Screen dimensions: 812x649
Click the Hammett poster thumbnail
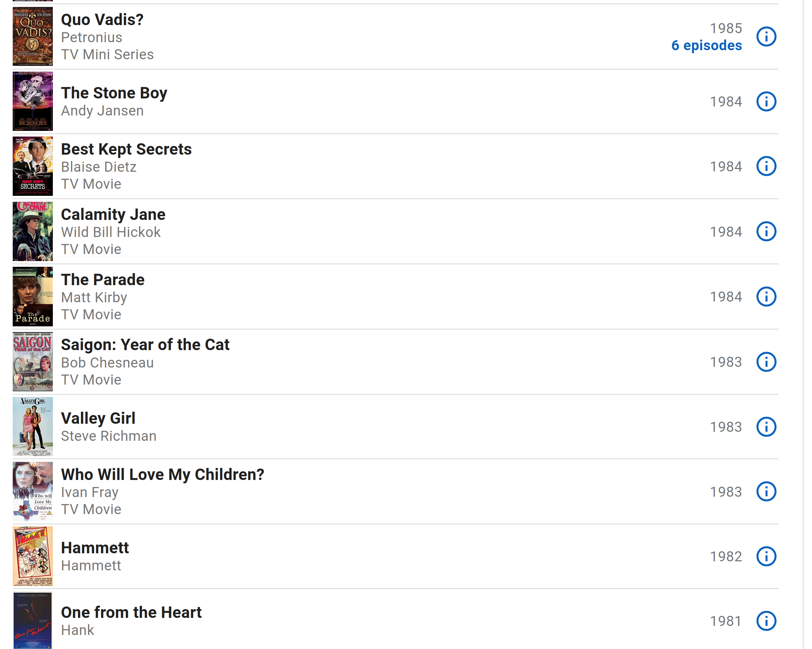pos(33,556)
